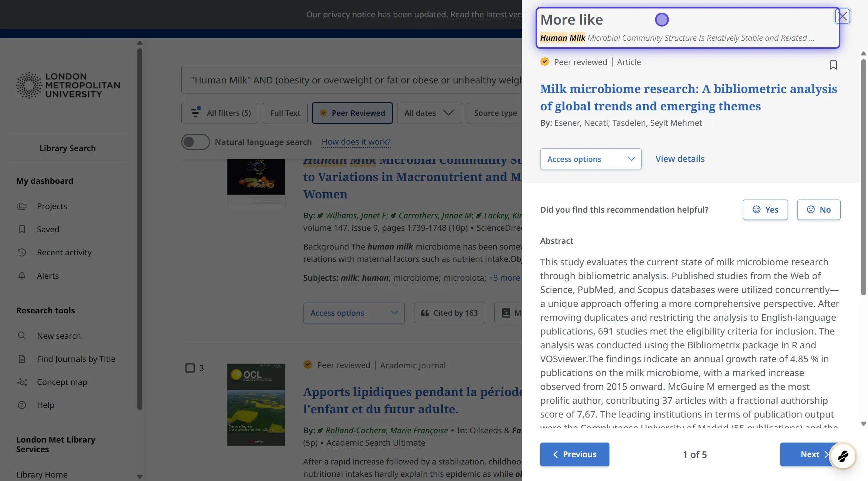Mark recommendation helpful with Yes
This screenshot has width=868, height=481.
[765, 210]
